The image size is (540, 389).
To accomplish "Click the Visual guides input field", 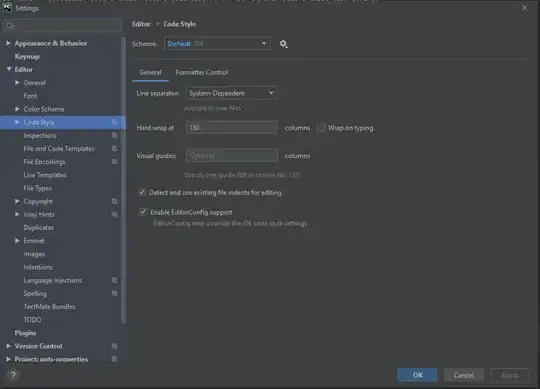I will tap(231, 156).
